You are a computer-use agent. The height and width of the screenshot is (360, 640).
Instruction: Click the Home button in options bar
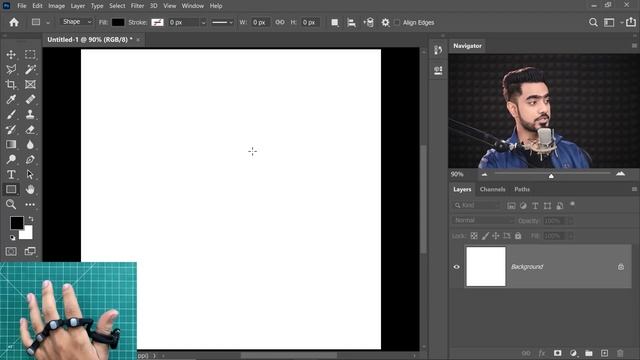(14, 22)
